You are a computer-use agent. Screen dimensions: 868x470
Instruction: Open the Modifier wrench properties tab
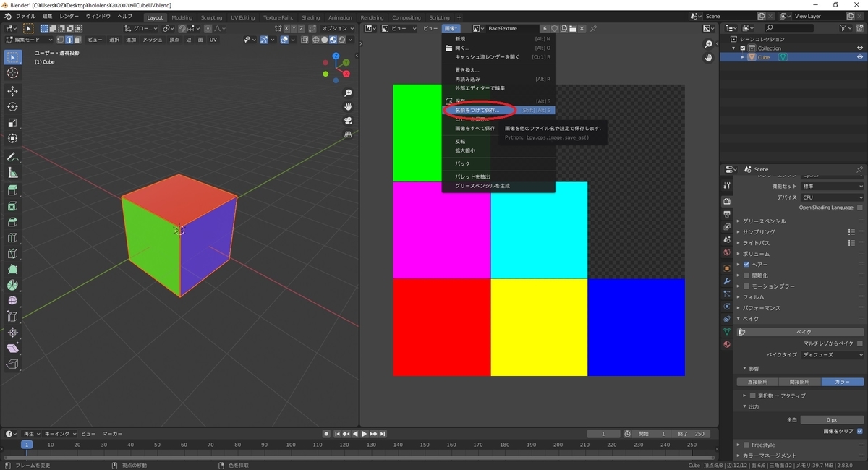(727, 280)
